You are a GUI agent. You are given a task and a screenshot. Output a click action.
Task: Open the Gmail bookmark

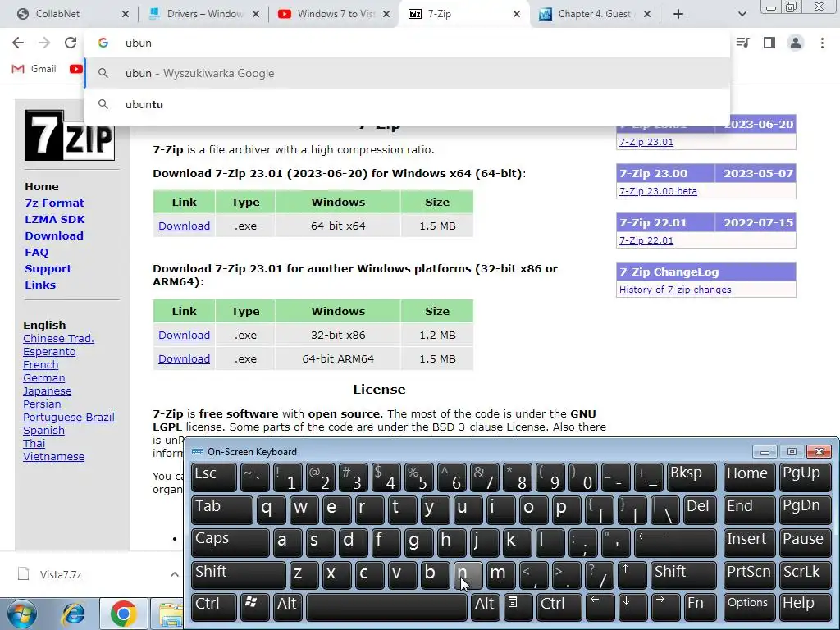coord(34,69)
